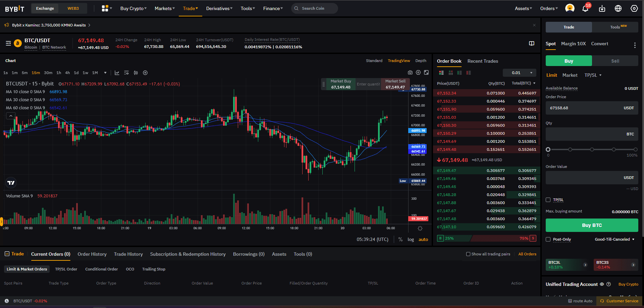Set the quantity slider to 50% marker
This screenshot has width=644, height=308.
592,149
